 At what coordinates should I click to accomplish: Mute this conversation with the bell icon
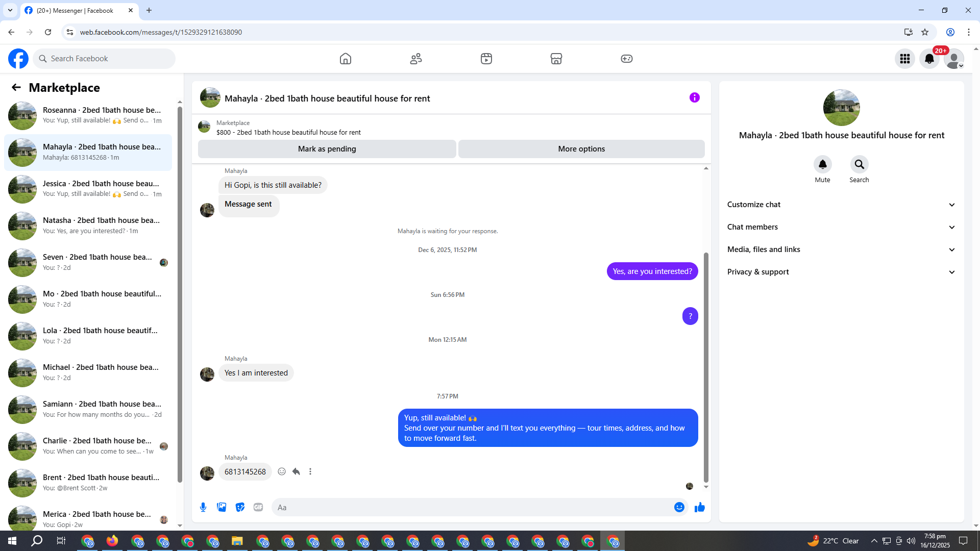point(823,164)
